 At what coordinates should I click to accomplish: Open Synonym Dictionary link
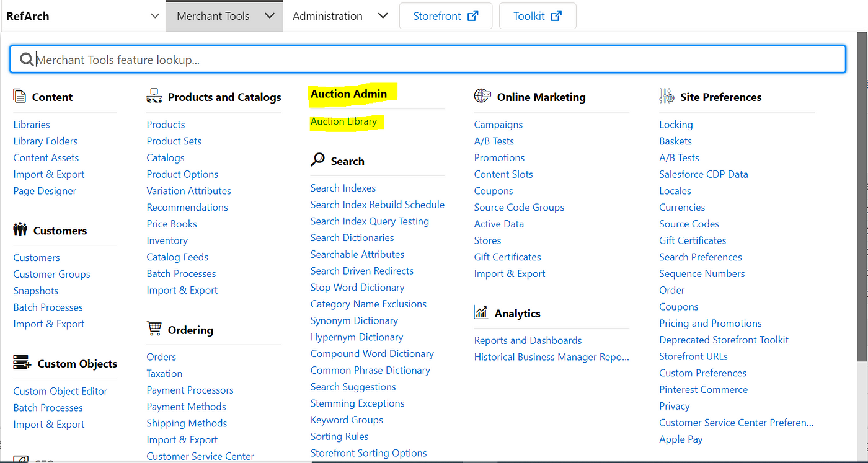tap(354, 321)
